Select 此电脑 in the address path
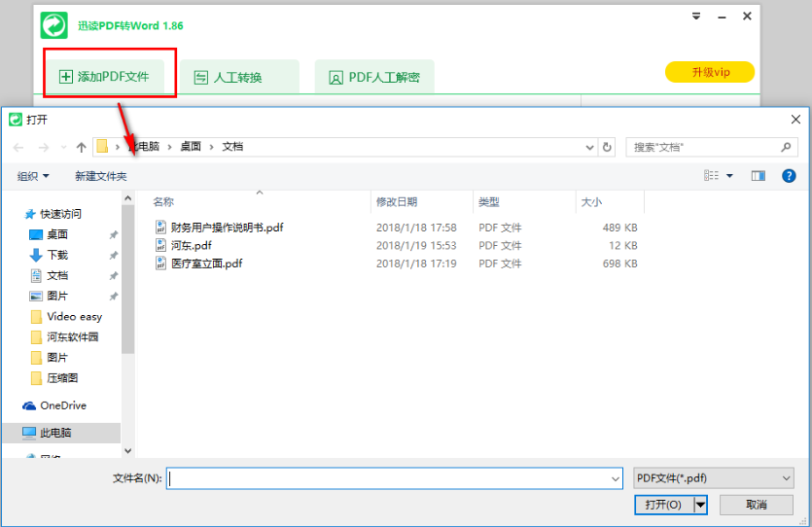 click(x=144, y=147)
